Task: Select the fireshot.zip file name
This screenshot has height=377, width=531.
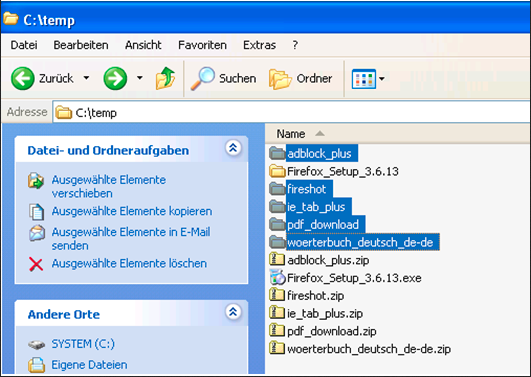Action: (316, 296)
